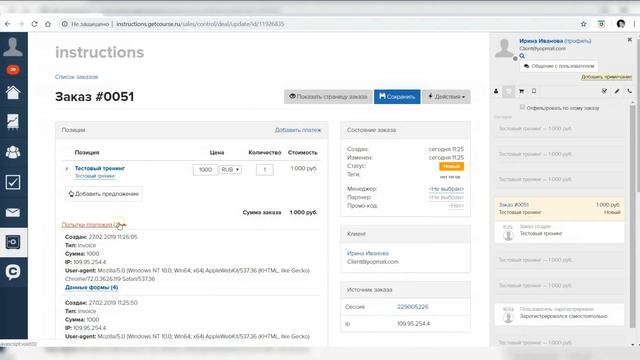The width and height of the screenshot is (640, 360).
Task: Open the browser profile avatar
Action: (621, 24)
